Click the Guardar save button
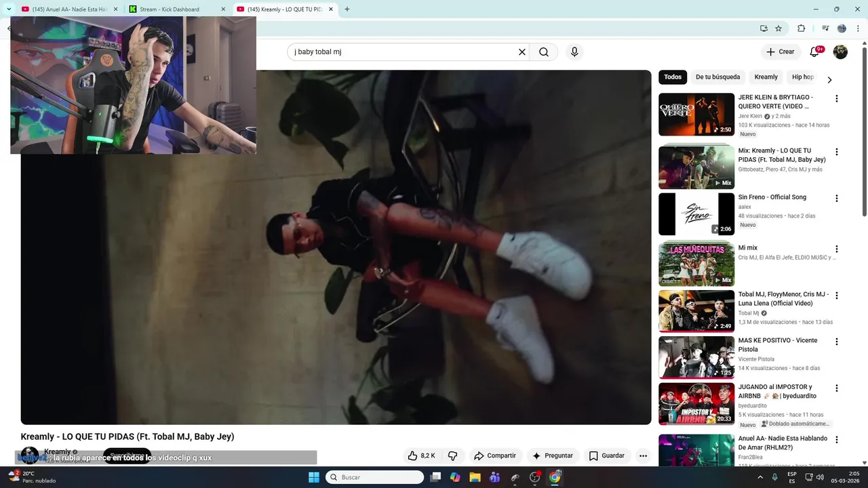Viewport: 868px width, 488px height. 606,455
